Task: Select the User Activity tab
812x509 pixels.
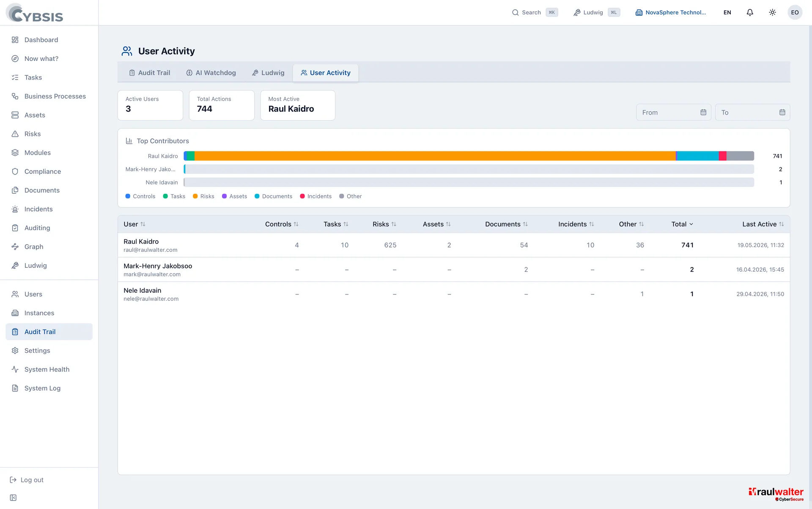Action: coord(326,73)
